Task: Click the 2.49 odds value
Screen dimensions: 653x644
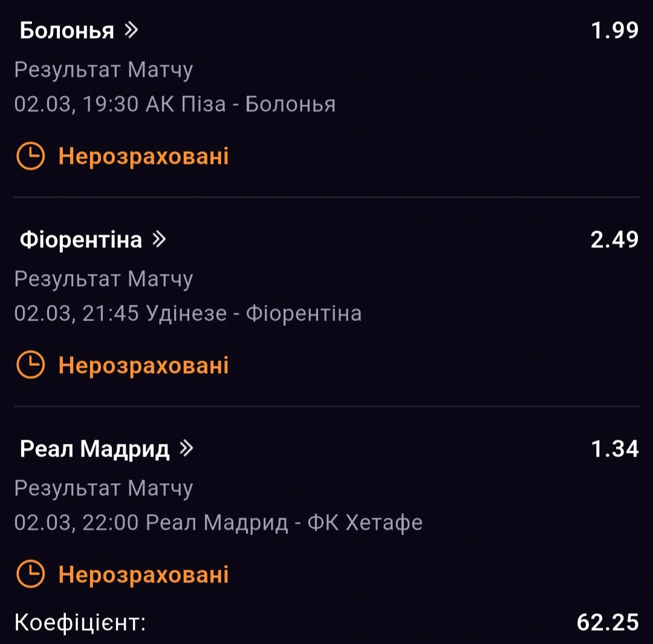Action: [614, 240]
